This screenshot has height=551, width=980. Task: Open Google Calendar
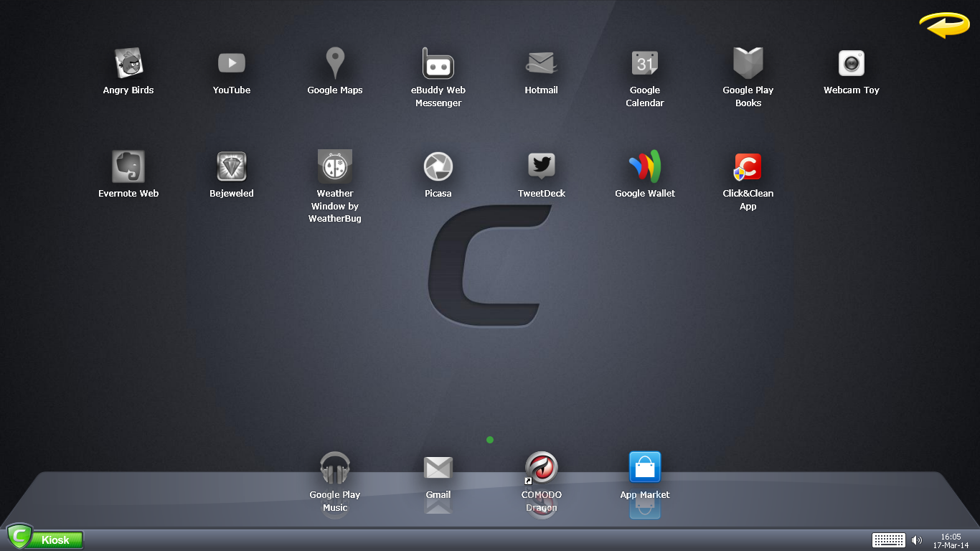pos(645,64)
